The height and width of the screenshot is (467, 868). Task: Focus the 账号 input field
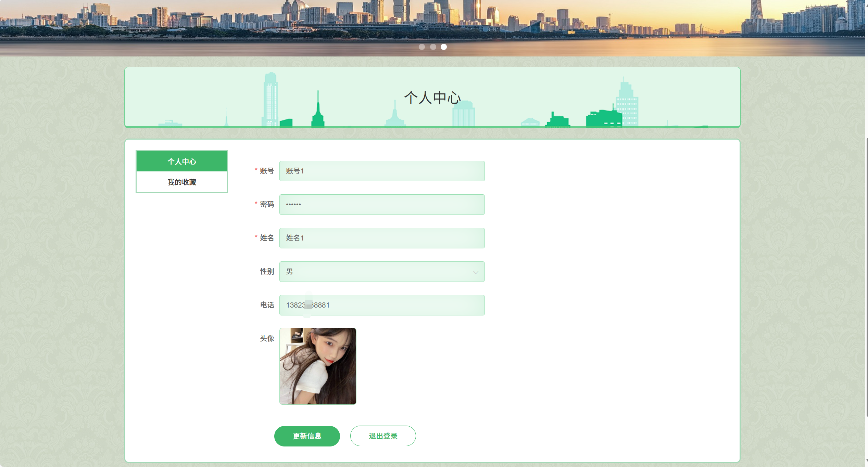click(x=382, y=171)
